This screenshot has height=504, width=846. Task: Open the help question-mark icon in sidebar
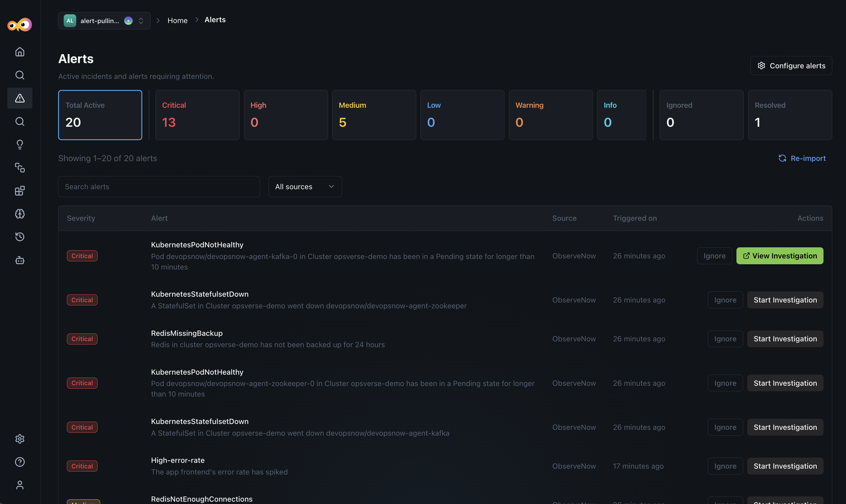tap(20, 462)
